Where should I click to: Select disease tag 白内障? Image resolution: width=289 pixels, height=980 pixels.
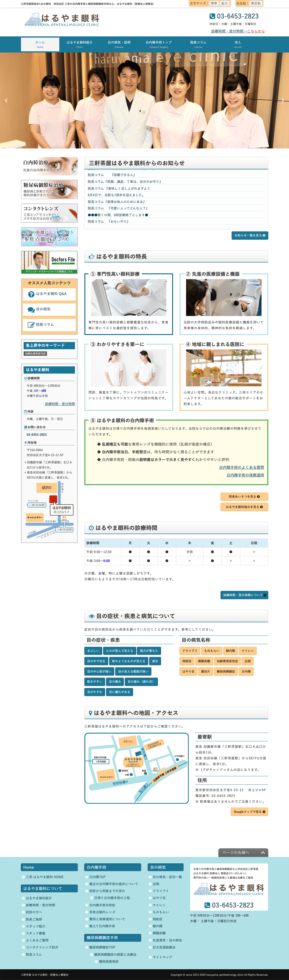tap(246, 671)
